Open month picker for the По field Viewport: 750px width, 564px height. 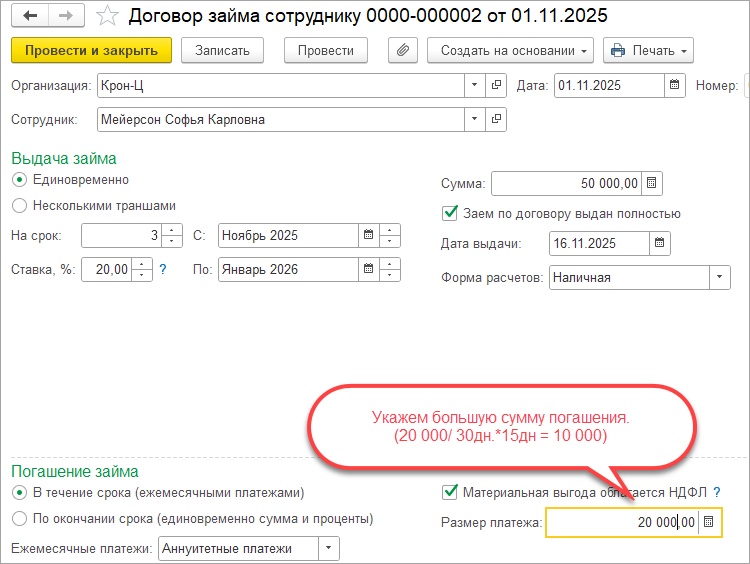pos(368,269)
